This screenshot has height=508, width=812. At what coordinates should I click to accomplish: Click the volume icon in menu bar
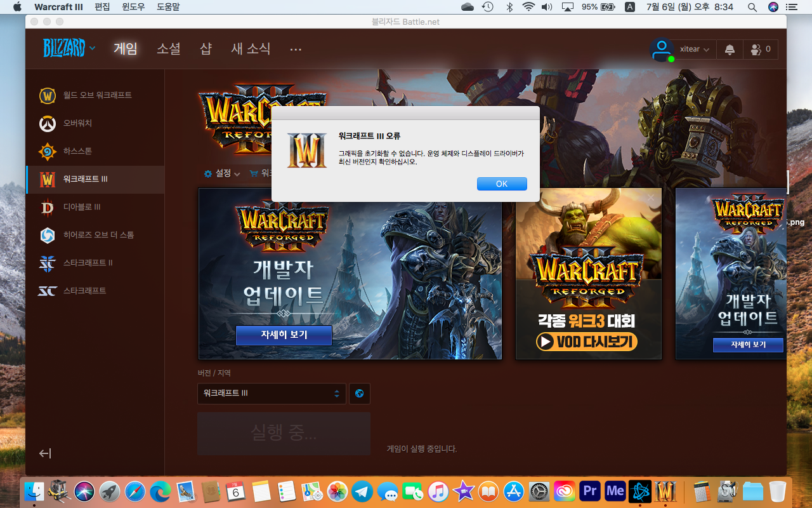click(547, 7)
